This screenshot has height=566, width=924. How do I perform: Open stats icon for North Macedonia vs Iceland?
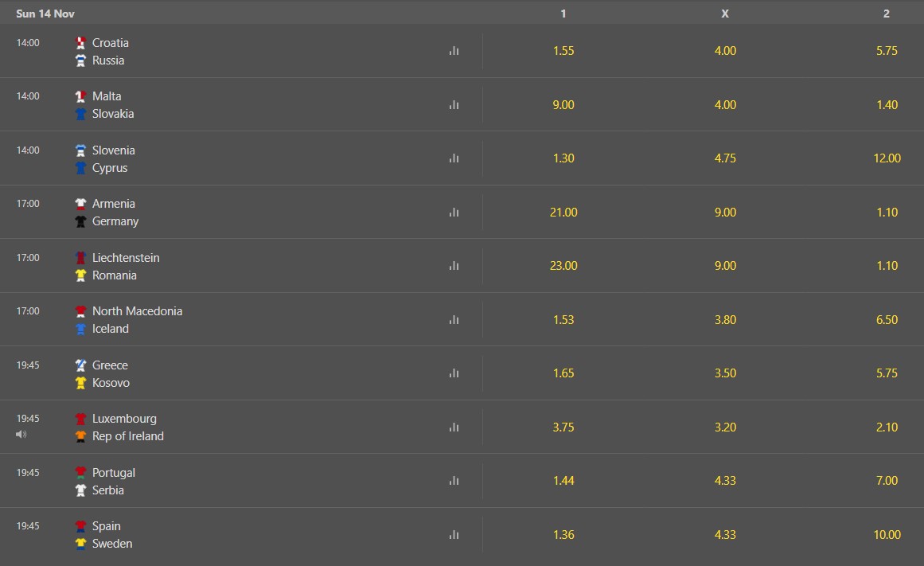coord(454,319)
